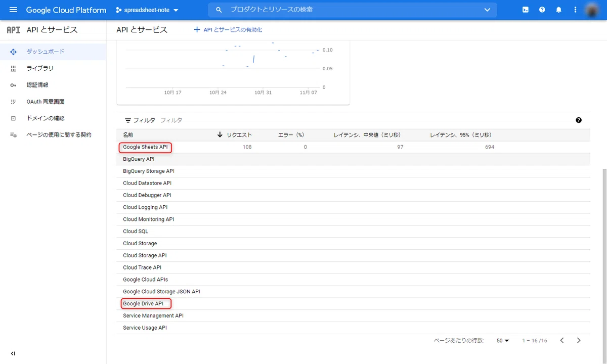Click the 694 latency value
Screen dimensions: 607x364
490,147
